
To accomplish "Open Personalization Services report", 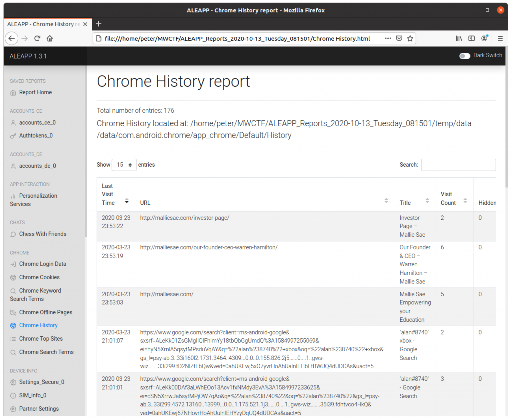I will pyautogui.click(x=34, y=200).
